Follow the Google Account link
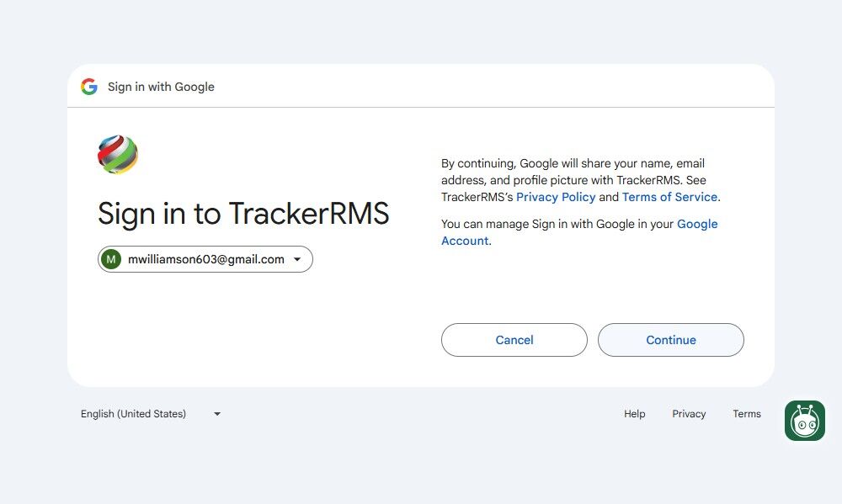Screen dimensions: 842x504 click(696, 224)
